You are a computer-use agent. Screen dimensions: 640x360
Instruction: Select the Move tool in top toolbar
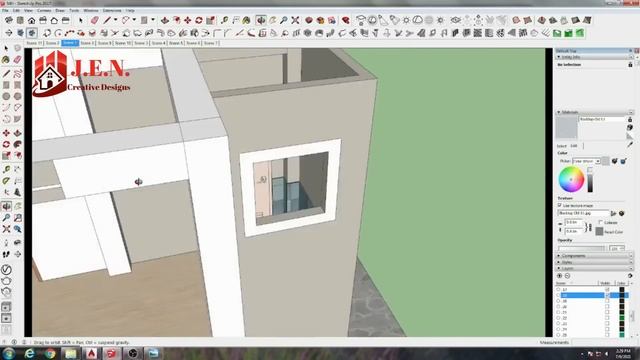[187, 20]
